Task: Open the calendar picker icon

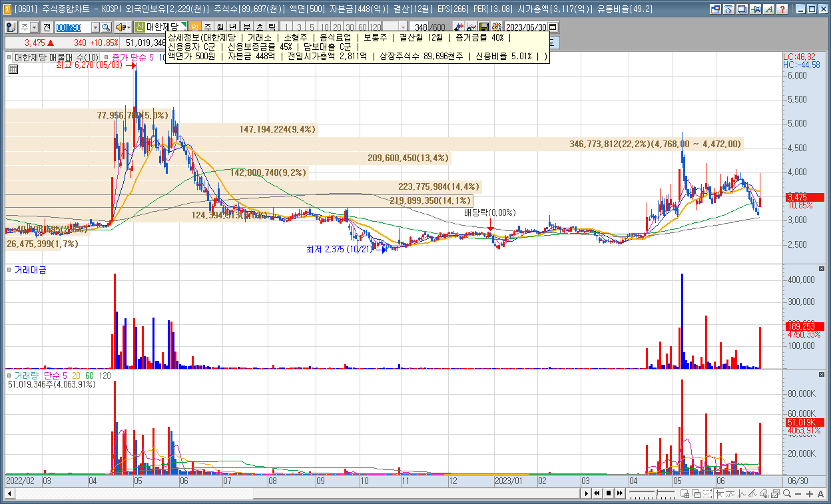Action: coord(553,27)
